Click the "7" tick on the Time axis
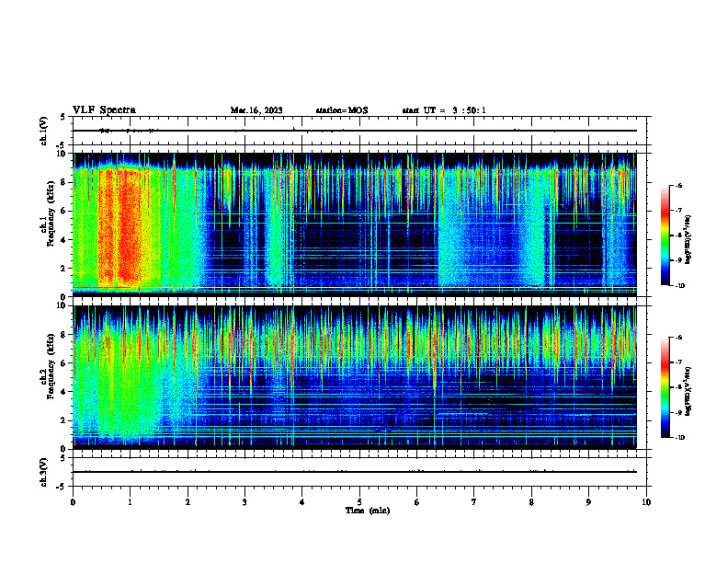The image size is (728, 563). (474, 502)
